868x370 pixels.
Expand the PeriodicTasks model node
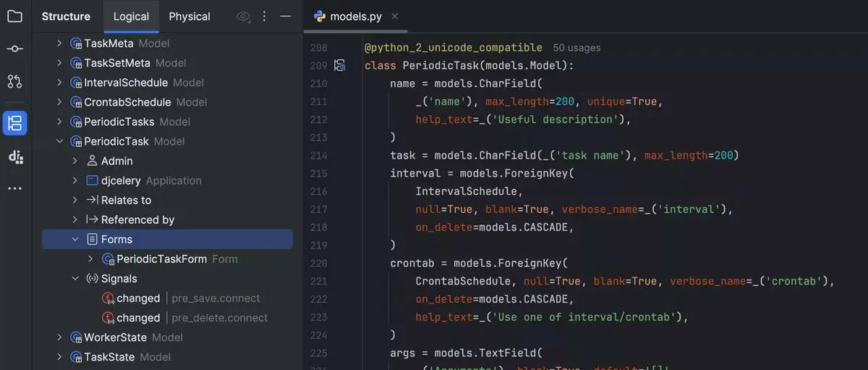(x=59, y=122)
